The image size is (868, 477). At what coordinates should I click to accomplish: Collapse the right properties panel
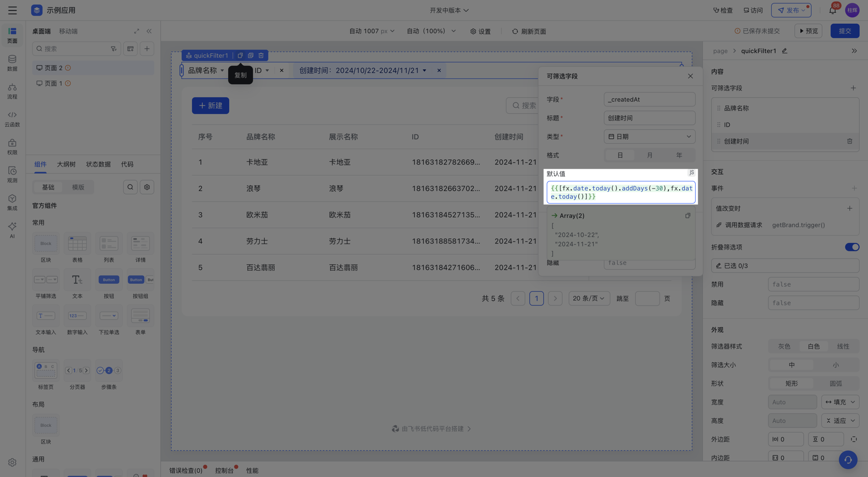coord(854,51)
